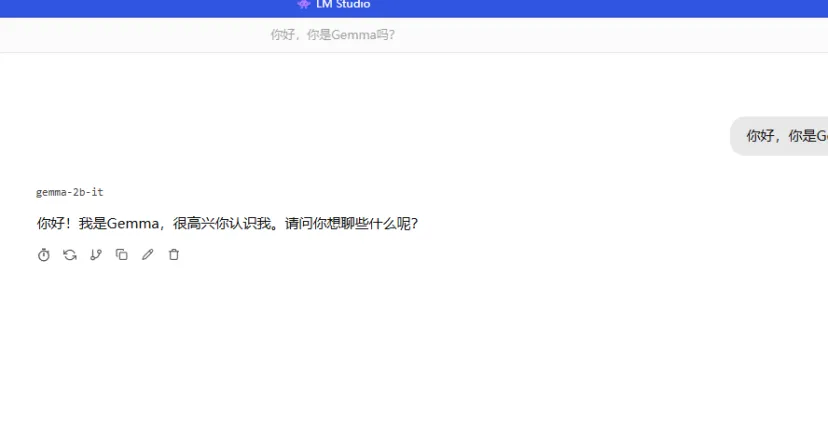Copy the Gemma reply text
The image size is (828, 425).
(x=121, y=255)
